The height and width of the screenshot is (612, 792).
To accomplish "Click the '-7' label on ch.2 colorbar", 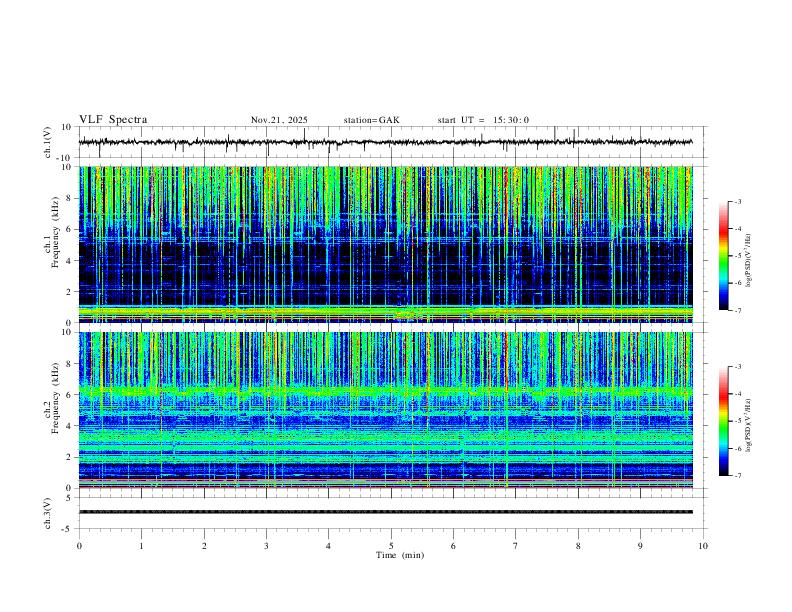I will (x=737, y=475).
